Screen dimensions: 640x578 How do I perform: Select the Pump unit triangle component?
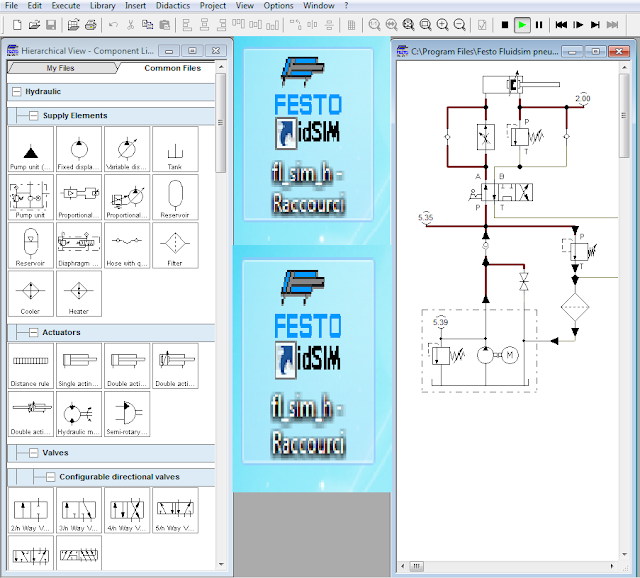pyautogui.click(x=31, y=149)
